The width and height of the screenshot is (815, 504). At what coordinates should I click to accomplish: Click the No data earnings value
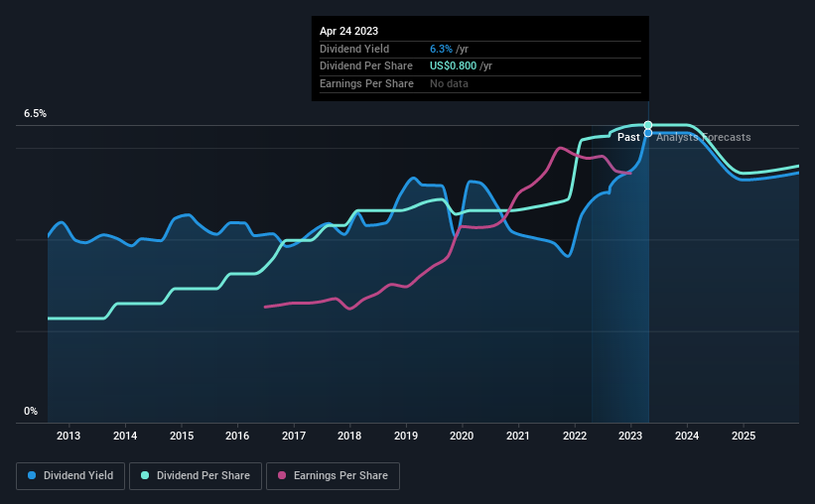click(449, 83)
